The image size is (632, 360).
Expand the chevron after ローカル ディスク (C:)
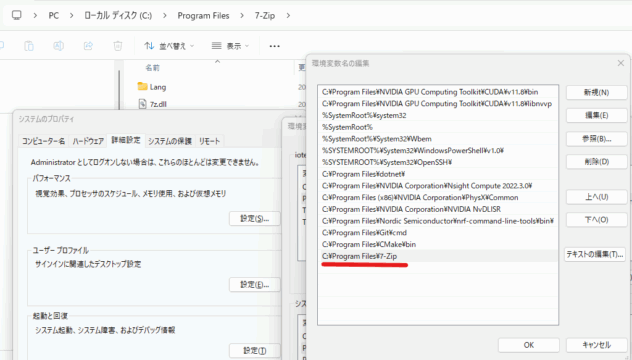click(x=164, y=15)
